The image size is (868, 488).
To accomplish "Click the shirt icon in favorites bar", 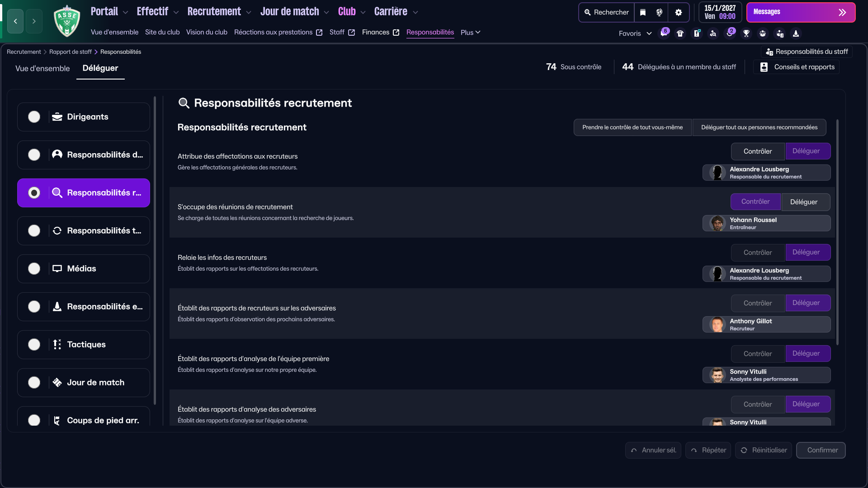I will [x=680, y=33].
